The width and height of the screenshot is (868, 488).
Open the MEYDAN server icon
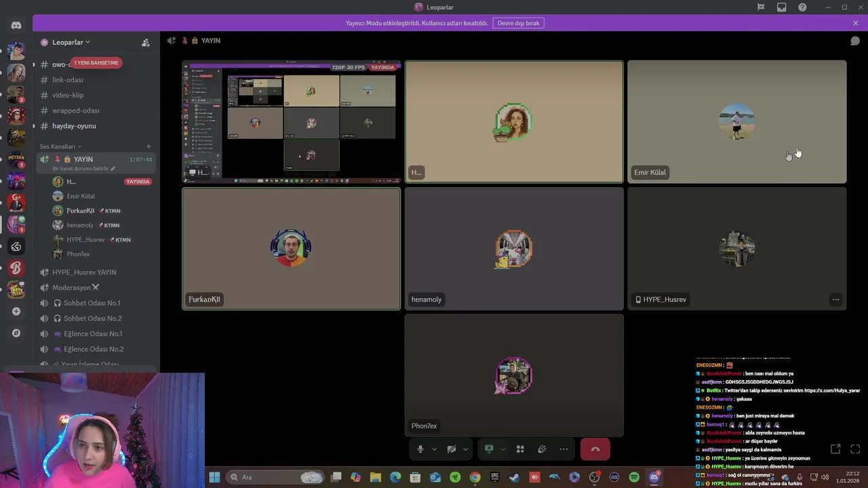click(x=16, y=159)
